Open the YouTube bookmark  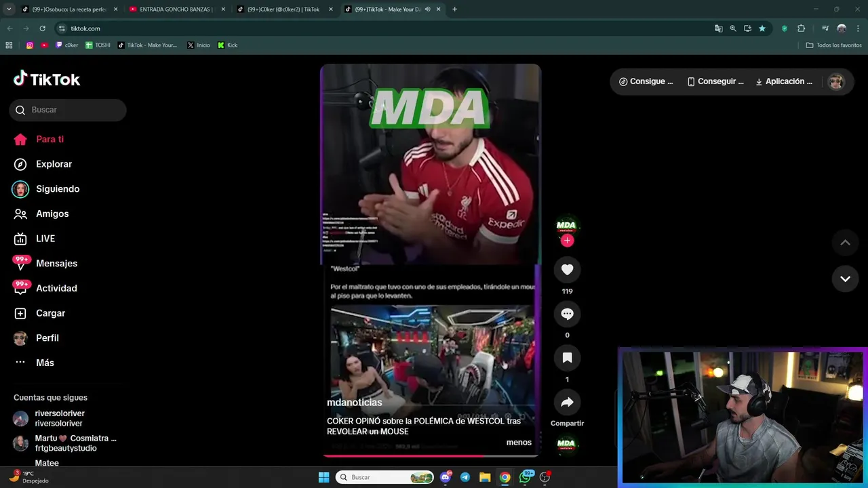pyautogui.click(x=44, y=45)
